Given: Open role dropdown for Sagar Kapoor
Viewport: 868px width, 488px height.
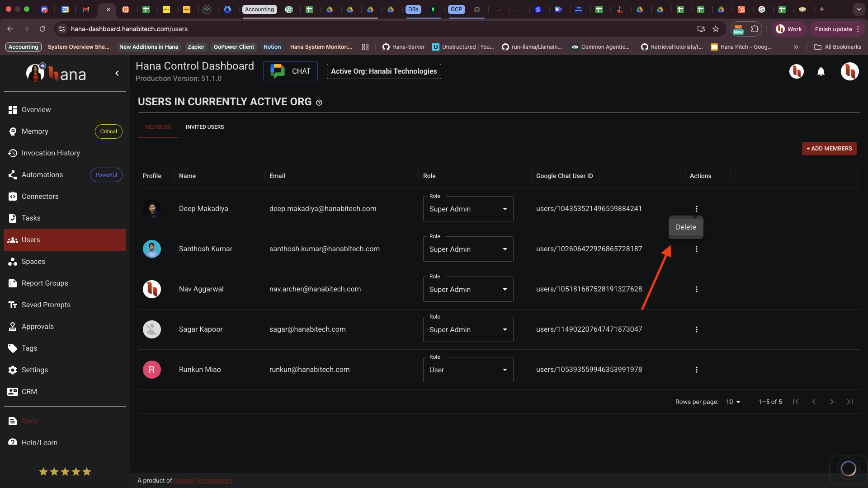Looking at the screenshot, I should pos(468,329).
